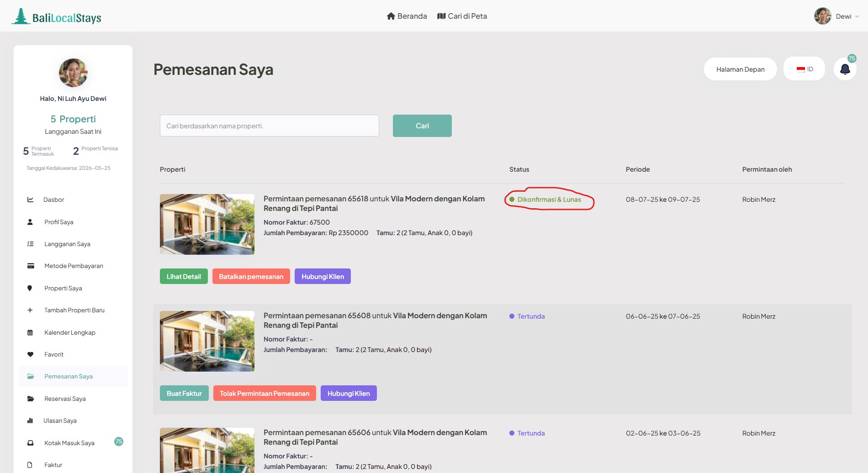The image size is (868, 473).
Task: Click the Kalender Lengkap calendar icon
Action: (30, 332)
